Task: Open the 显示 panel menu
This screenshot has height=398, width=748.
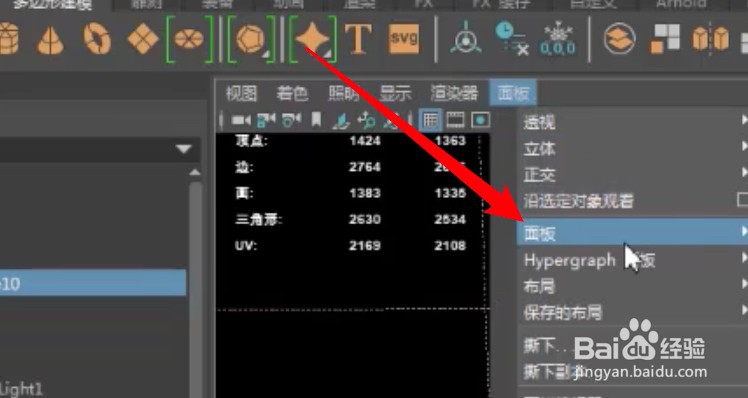Action: 395,94
